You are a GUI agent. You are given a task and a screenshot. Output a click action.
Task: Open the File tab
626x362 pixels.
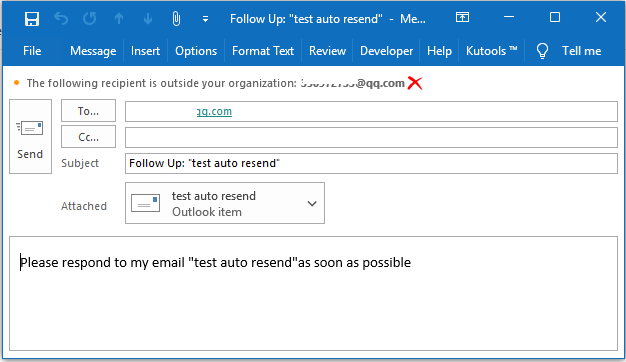point(32,51)
